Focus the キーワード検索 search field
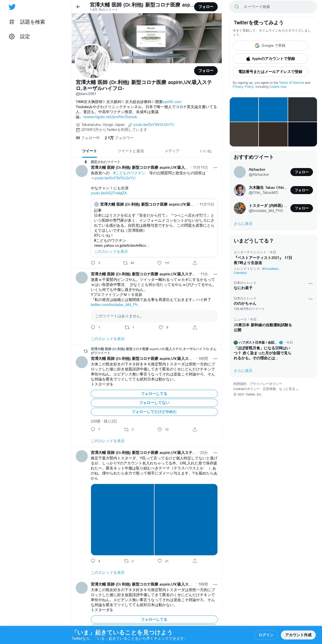 (x=273, y=7)
